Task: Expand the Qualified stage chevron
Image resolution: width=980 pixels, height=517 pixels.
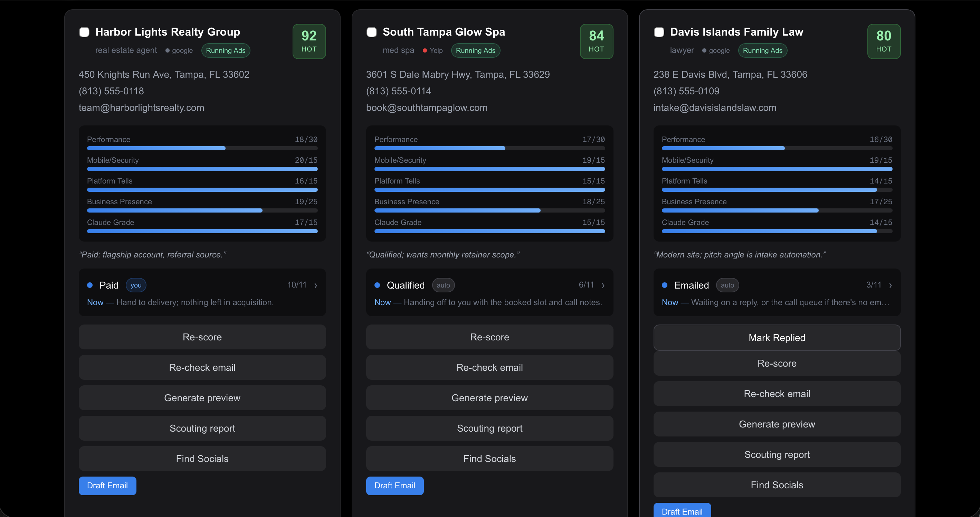Action: 603,285
